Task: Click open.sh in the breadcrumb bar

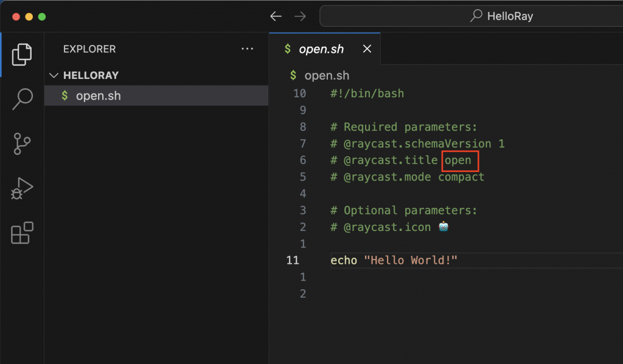Action: click(x=327, y=75)
